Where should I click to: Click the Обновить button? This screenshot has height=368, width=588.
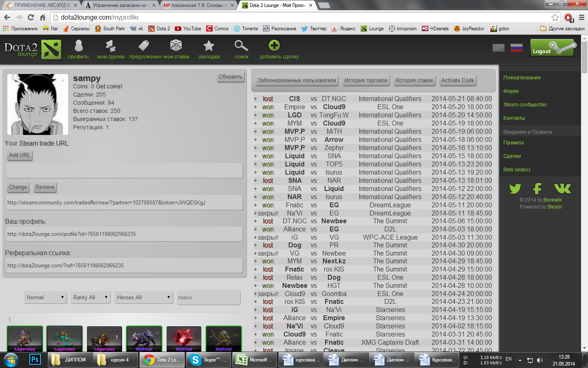pos(230,77)
